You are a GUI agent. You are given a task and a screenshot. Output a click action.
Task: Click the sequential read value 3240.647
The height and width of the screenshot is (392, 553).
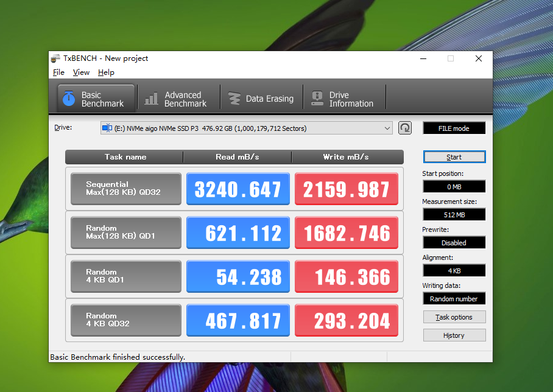[x=238, y=189]
